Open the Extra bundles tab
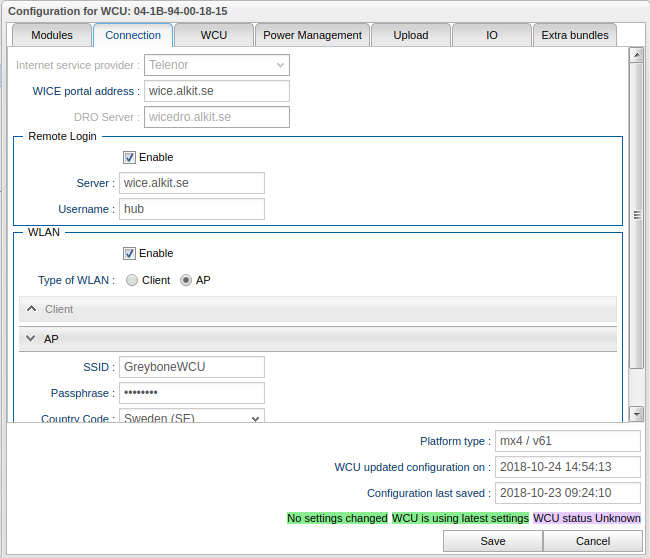The width and height of the screenshot is (650, 558). (574, 35)
